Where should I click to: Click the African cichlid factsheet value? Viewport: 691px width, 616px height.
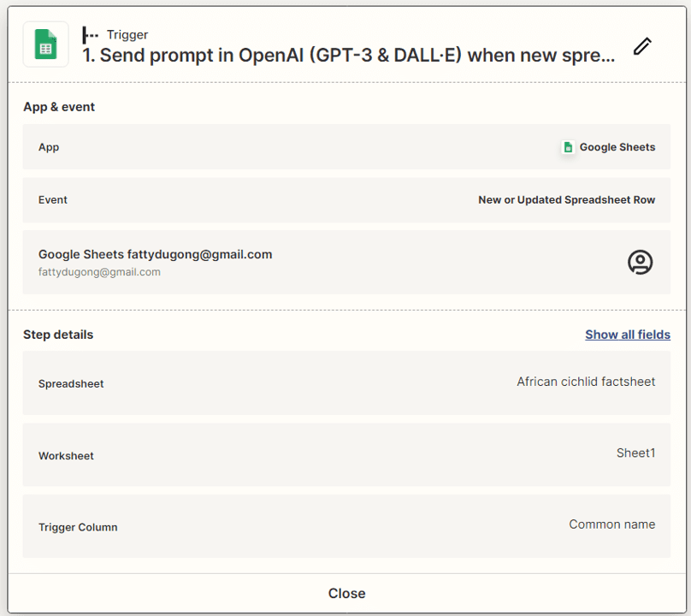point(586,382)
